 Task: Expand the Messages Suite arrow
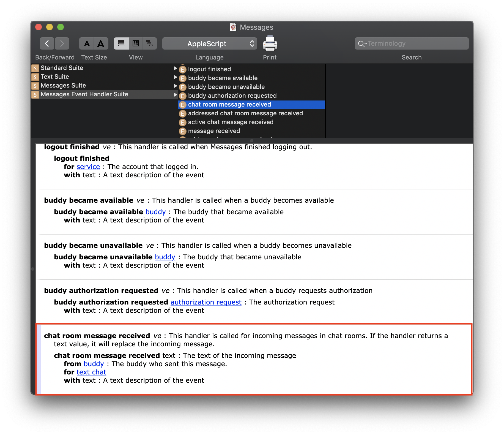pos(175,86)
